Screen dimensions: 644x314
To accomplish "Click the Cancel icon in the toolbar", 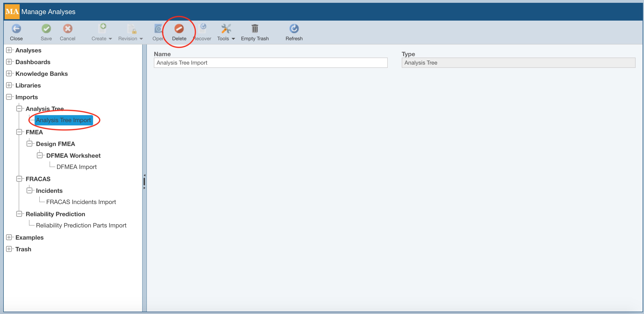I will point(67,32).
